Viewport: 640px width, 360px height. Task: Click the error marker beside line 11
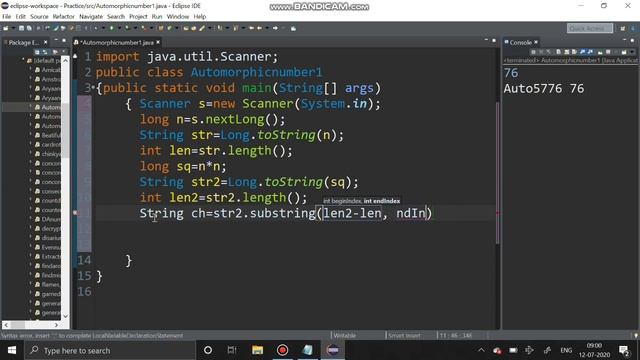pyautogui.click(x=75, y=213)
